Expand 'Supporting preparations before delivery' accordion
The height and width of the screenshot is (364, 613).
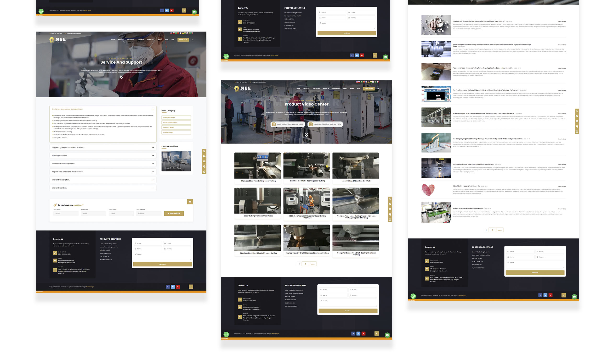153,147
